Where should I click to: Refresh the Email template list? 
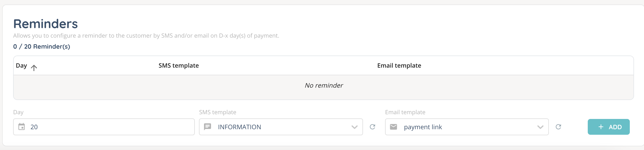click(558, 127)
